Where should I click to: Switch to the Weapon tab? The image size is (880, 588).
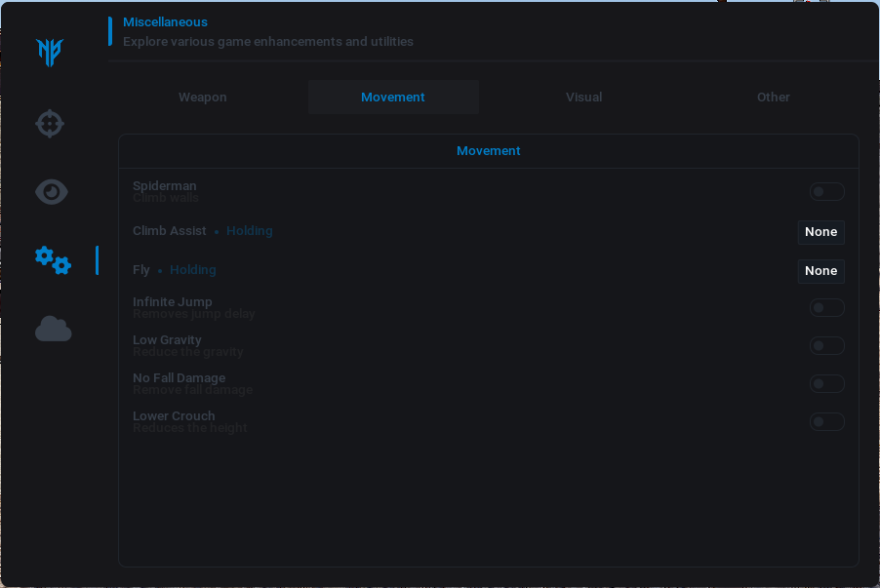coord(202,98)
